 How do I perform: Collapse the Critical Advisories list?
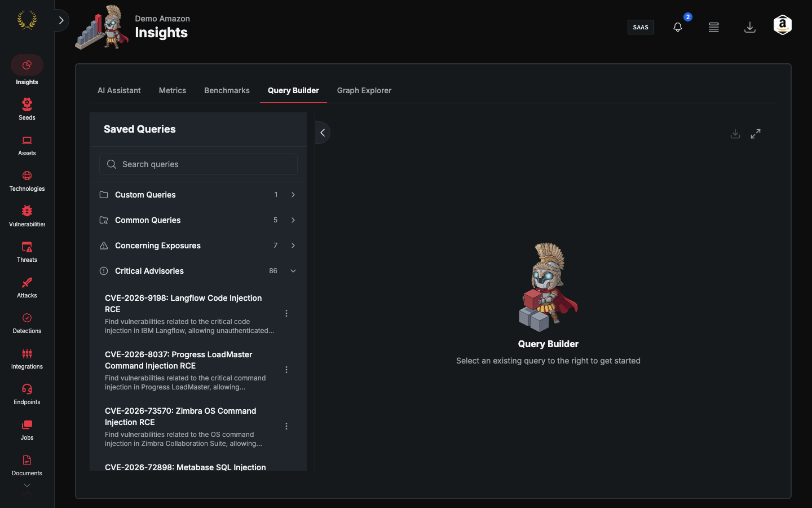(x=198, y=271)
